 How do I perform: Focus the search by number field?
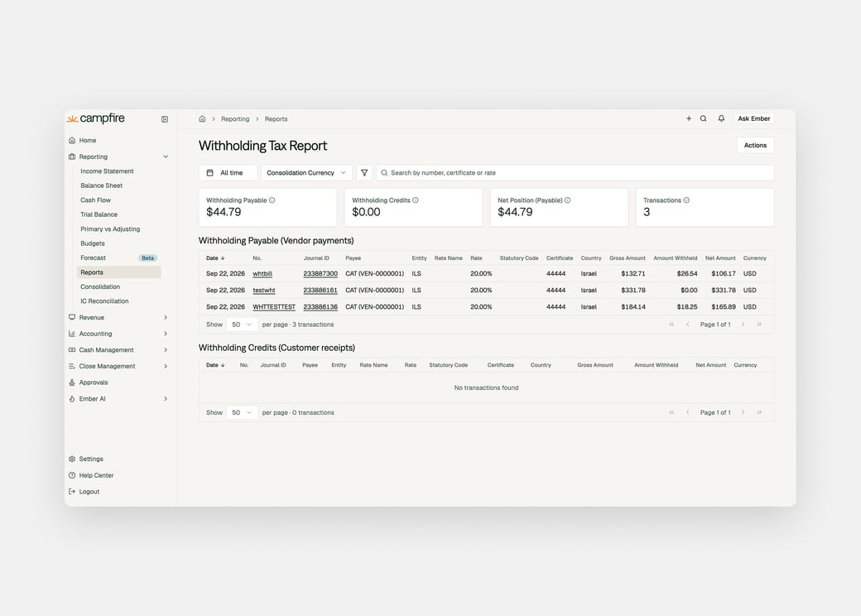(575, 172)
